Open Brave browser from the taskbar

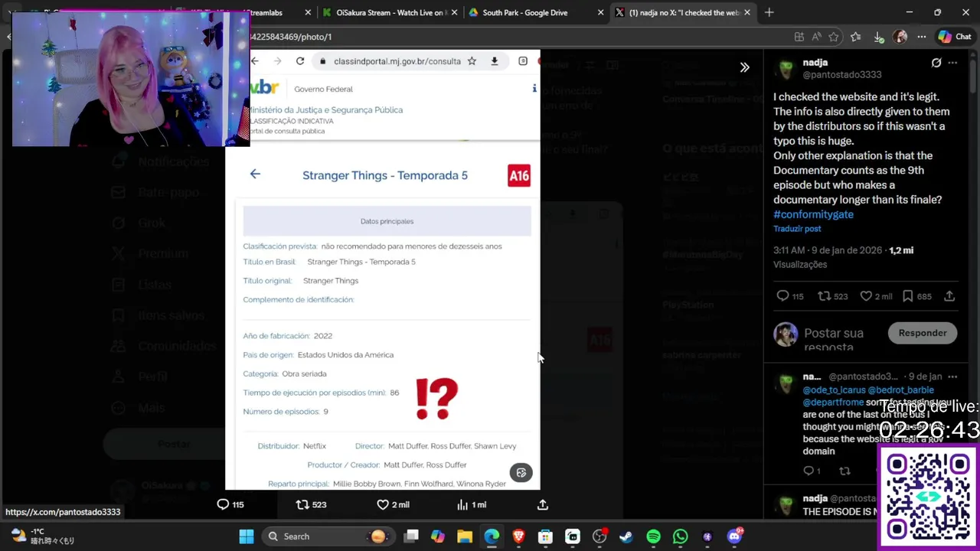point(518,536)
